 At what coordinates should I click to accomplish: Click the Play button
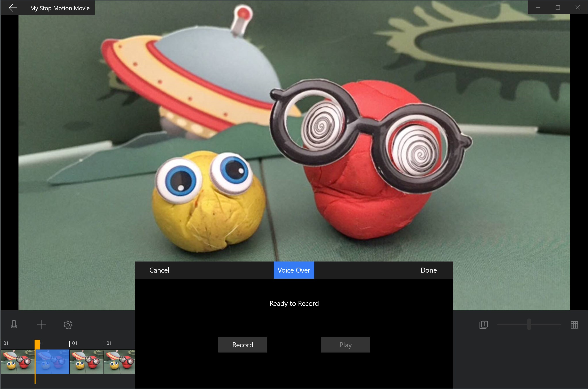[345, 345]
